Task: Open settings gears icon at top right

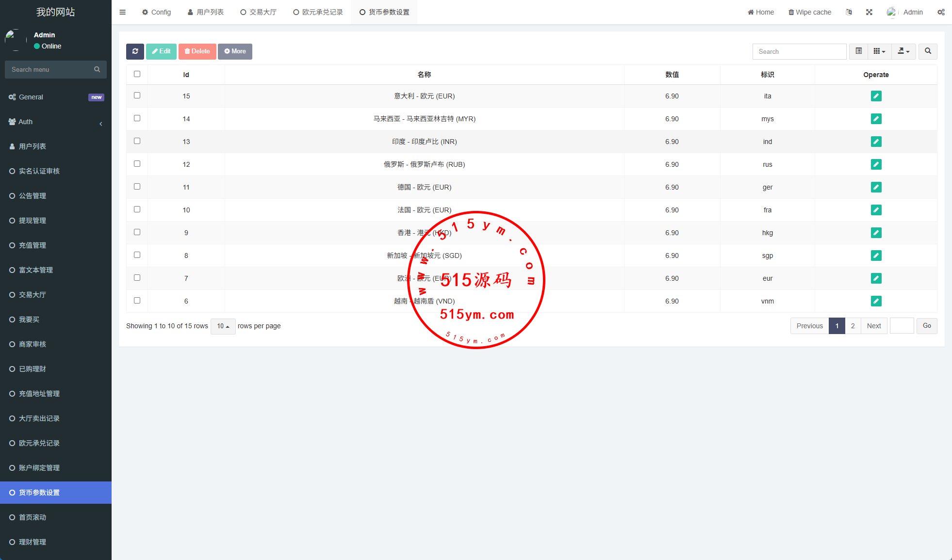Action: pos(941,12)
